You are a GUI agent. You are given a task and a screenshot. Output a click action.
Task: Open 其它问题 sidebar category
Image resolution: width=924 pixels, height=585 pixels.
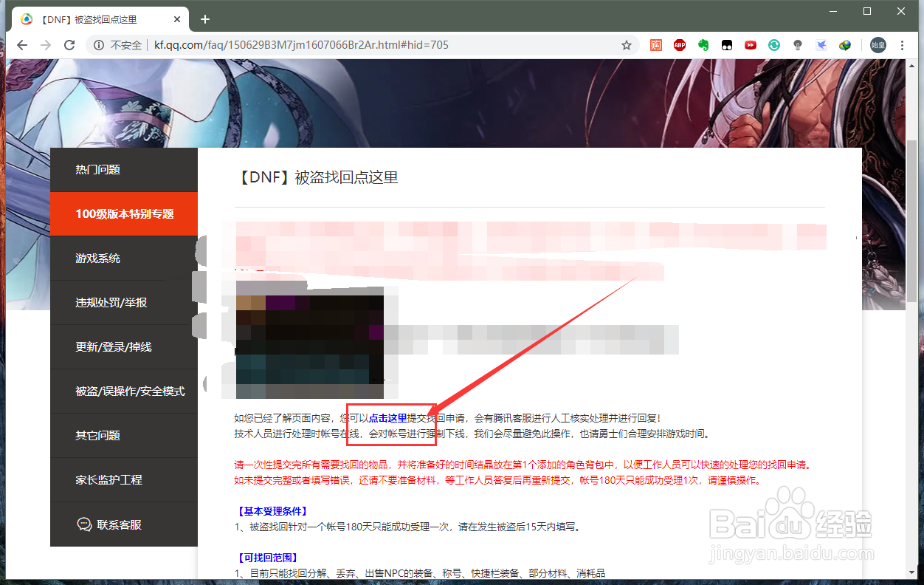click(124, 436)
